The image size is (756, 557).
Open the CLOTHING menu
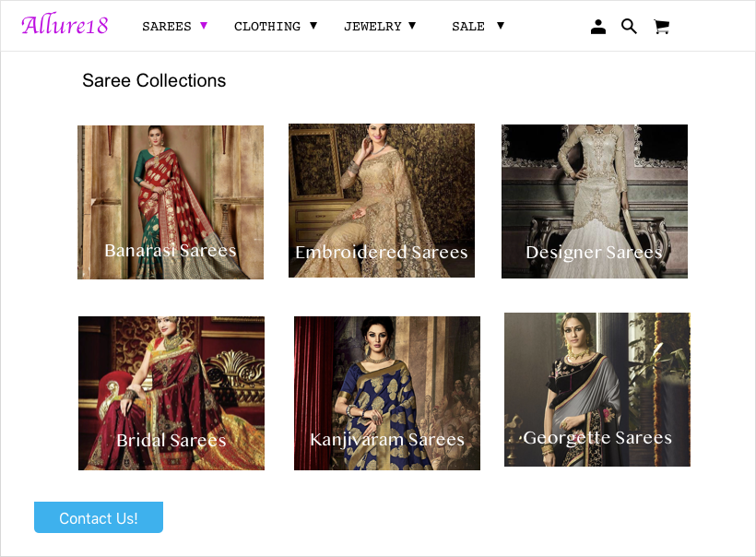(x=267, y=26)
